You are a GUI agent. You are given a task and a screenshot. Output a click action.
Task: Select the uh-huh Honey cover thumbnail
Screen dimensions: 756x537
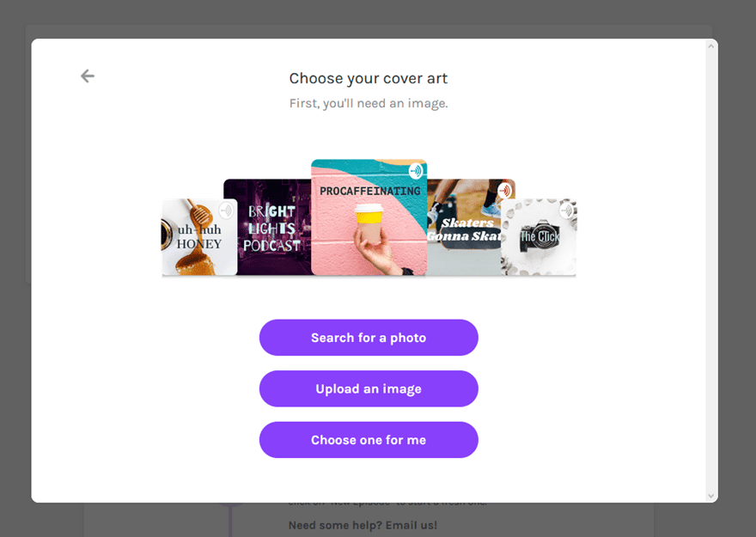tap(196, 239)
